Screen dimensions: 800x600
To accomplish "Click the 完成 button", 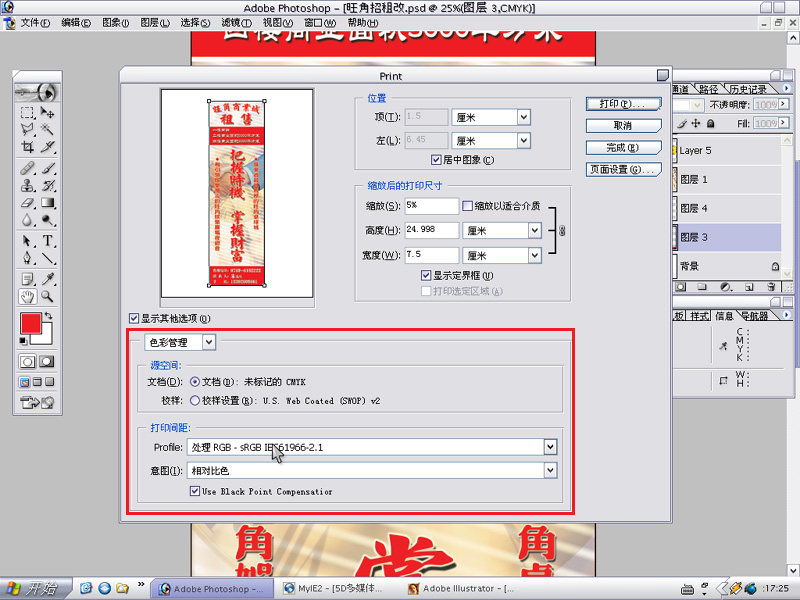I will pyautogui.click(x=623, y=147).
